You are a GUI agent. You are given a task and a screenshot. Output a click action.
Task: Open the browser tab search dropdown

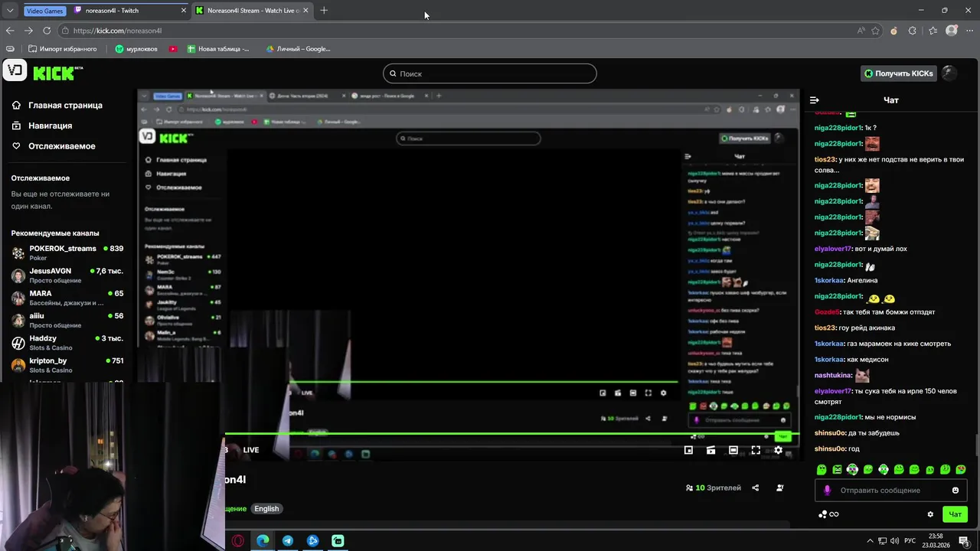coord(10,11)
